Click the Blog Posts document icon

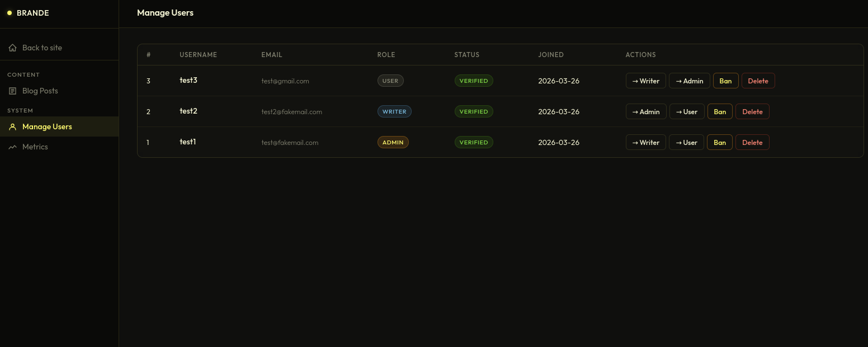point(12,91)
